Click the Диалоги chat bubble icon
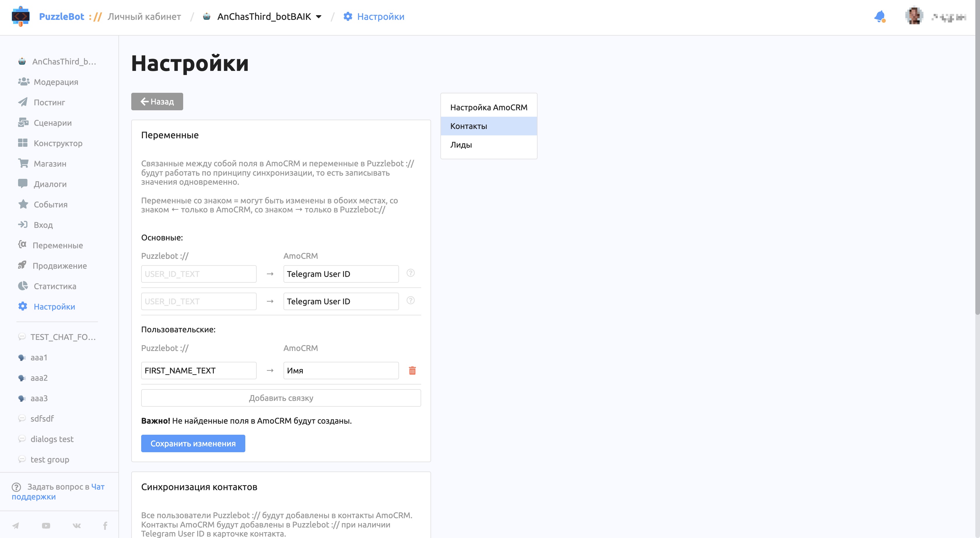980x538 pixels. pos(23,184)
